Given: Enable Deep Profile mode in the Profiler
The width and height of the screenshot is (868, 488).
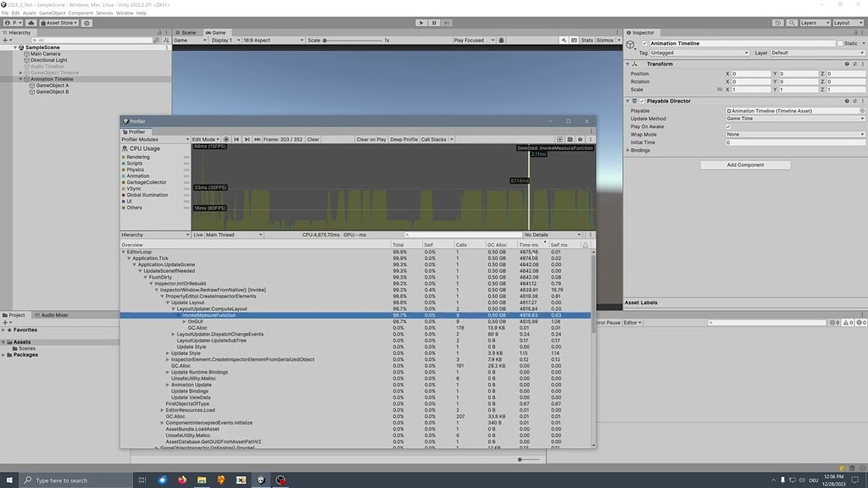Looking at the screenshot, I should click(404, 139).
